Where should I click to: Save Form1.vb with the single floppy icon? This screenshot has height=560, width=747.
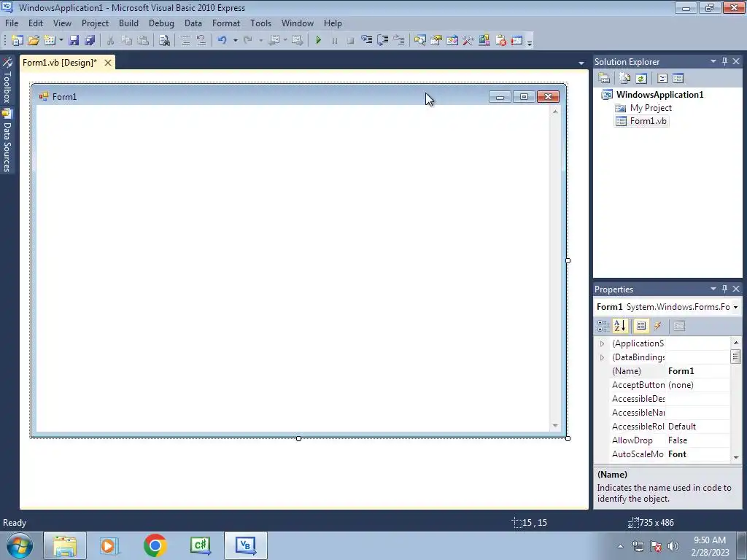pyautogui.click(x=74, y=41)
